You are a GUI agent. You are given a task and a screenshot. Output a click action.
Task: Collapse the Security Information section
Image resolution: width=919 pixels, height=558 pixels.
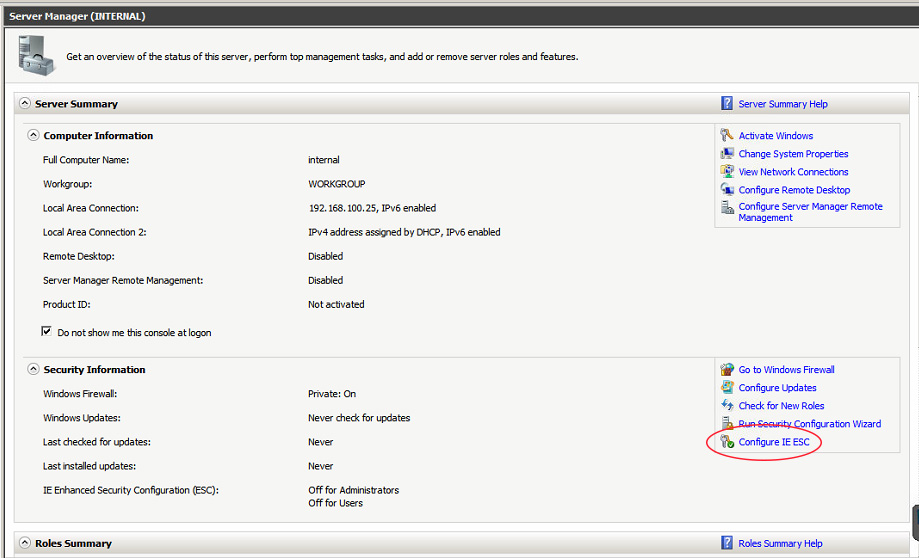tap(33, 369)
